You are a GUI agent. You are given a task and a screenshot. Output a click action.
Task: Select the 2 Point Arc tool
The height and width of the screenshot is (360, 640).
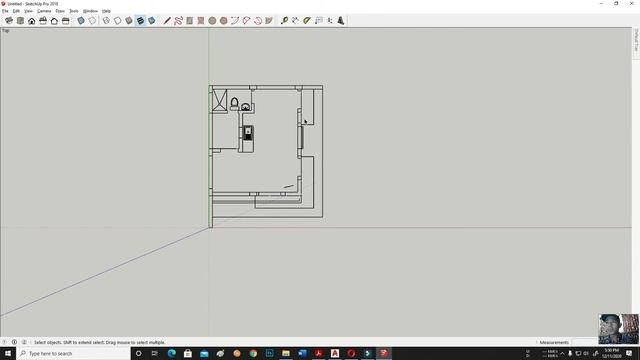246,20
